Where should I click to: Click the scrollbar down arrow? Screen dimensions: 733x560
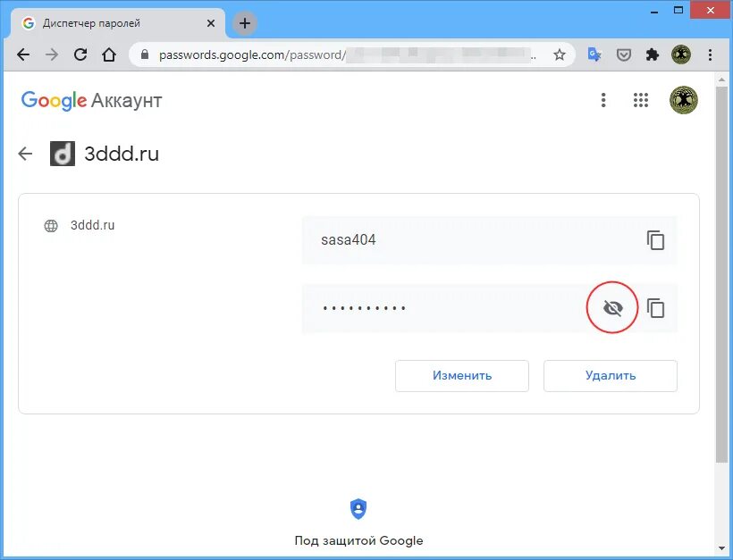coord(721,547)
